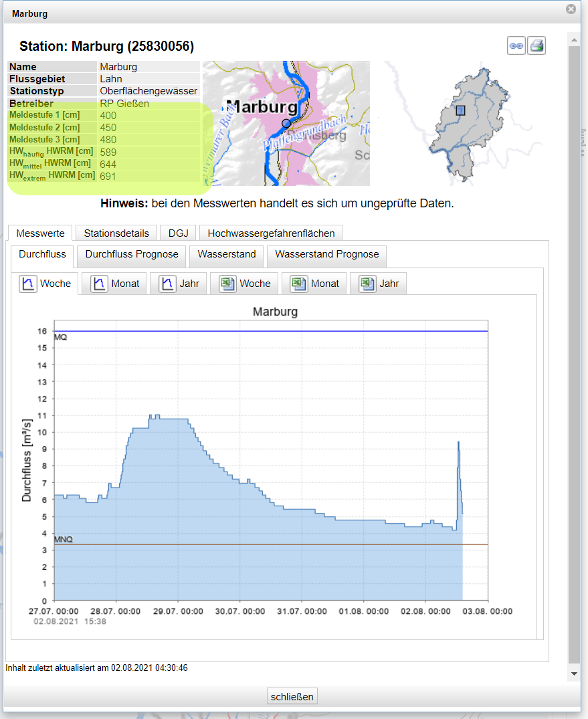Select the Messwerte tab
588x719 pixels.
[40, 233]
